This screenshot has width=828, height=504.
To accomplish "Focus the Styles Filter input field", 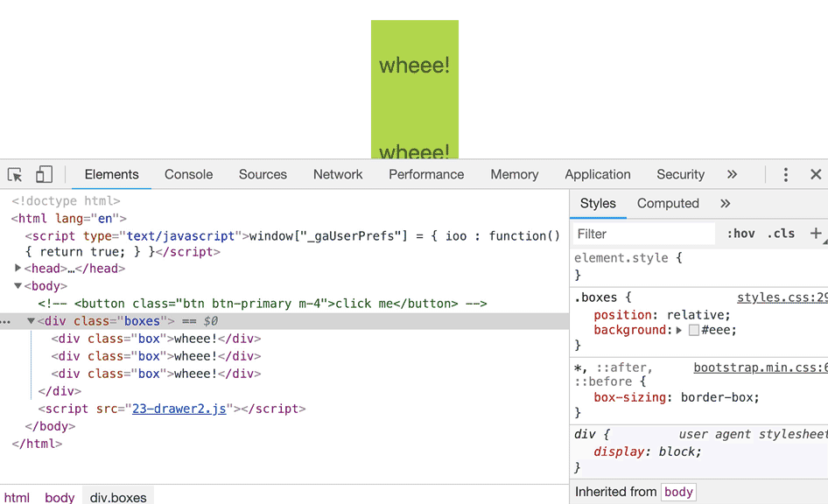I will [x=644, y=234].
